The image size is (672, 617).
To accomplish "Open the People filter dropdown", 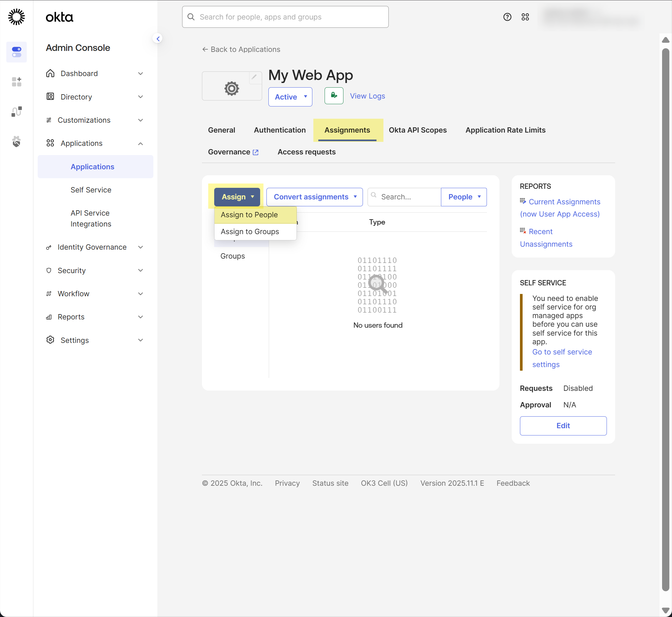I will 463,197.
